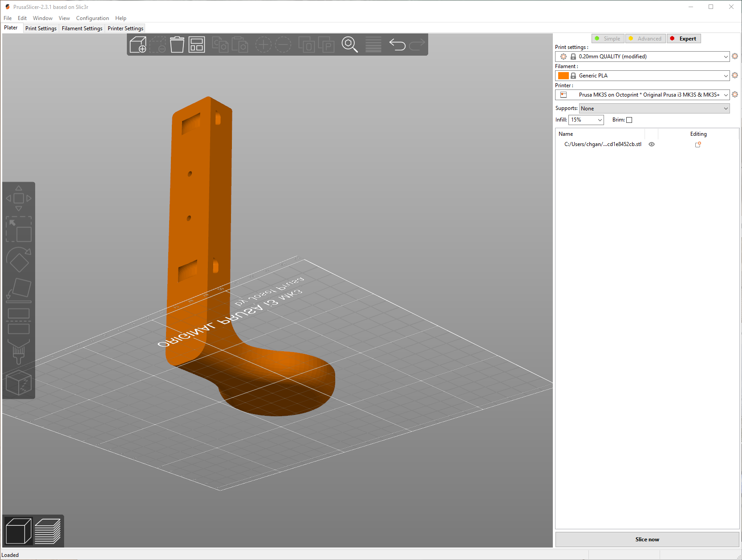
Task: Open the Printer selection dropdown
Action: (x=726, y=94)
